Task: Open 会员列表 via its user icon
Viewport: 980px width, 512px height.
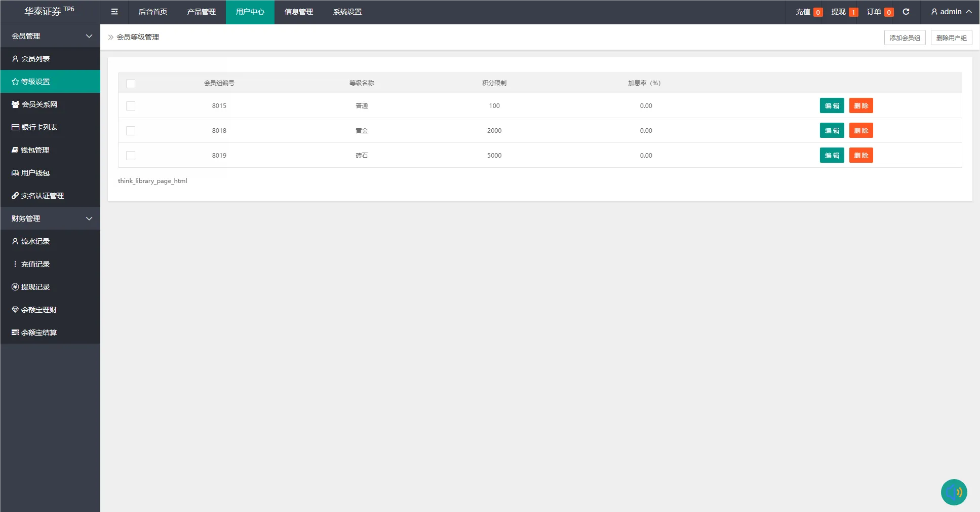Action: (x=15, y=59)
